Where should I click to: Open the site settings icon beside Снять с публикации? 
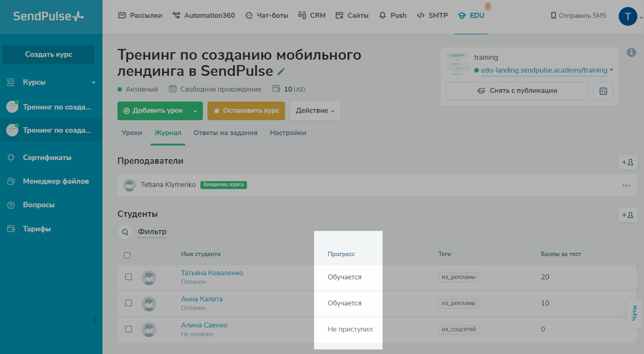(x=603, y=91)
